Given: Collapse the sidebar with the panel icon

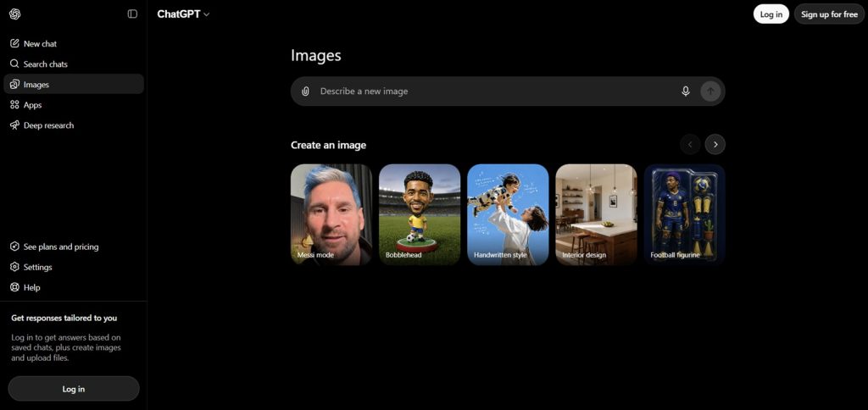Looking at the screenshot, I should coord(132,14).
